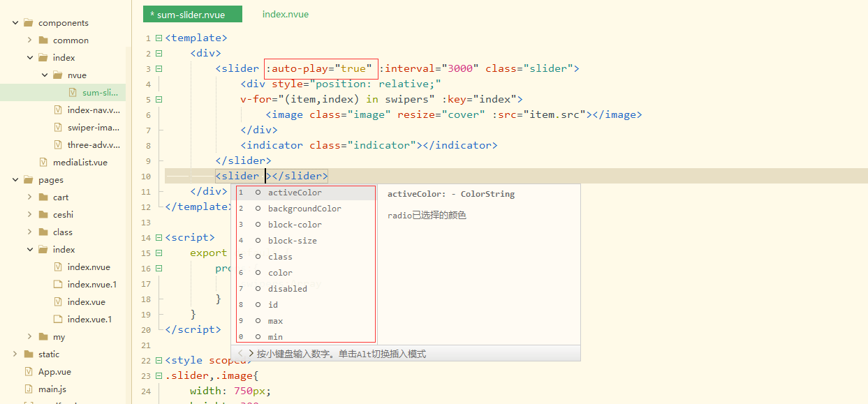Viewport: 868px width, 404px height.
Task: Click the my folder icon
Action: (43, 337)
